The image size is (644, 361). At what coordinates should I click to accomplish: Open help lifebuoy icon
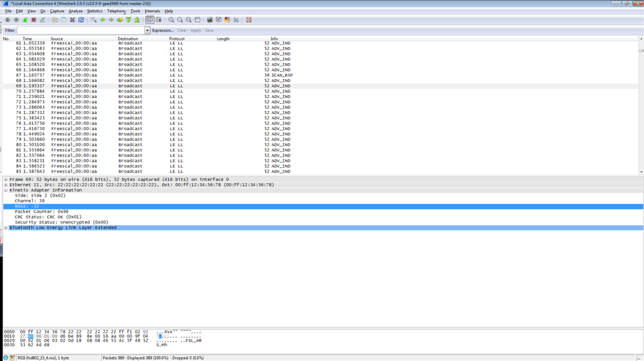coord(249,20)
